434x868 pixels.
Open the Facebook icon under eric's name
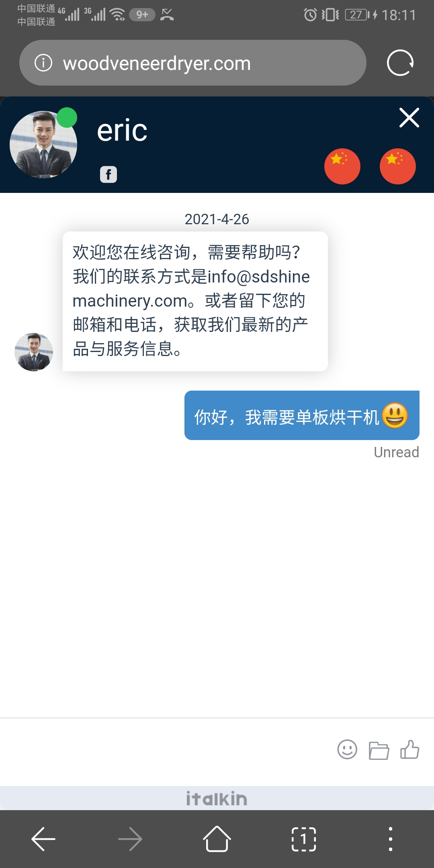(108, 174)
